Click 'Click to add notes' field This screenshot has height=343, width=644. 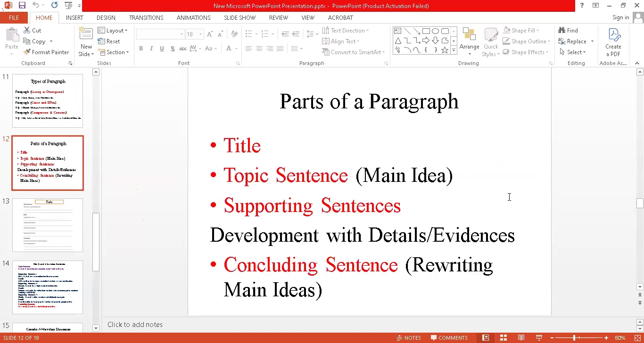135,324
